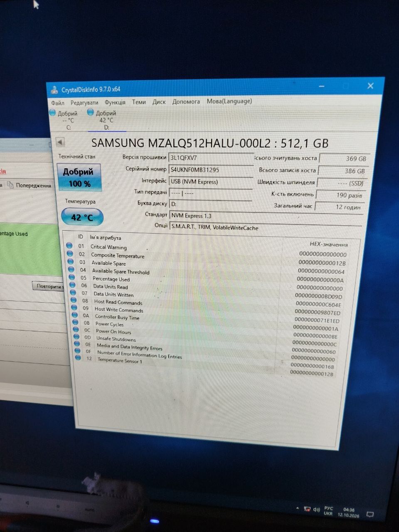Click the firmware field 3L1QFXV7
This screenshot has width=399, height=532.
coord(211,158)
